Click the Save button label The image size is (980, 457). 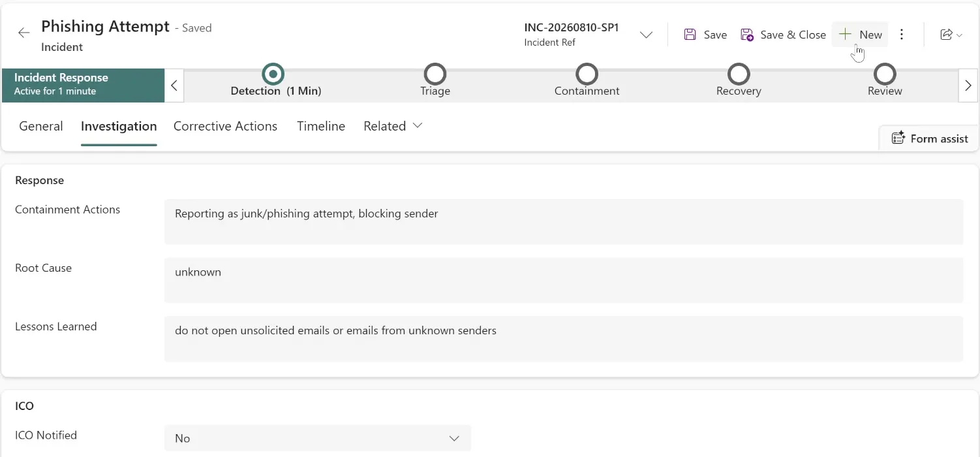click(x=715, y=35)
